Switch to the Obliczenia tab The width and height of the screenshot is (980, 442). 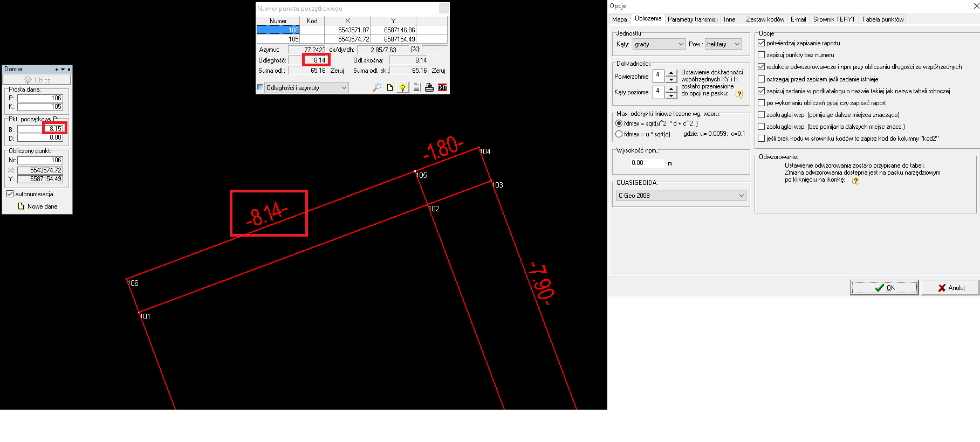click(x=648, y=18)
